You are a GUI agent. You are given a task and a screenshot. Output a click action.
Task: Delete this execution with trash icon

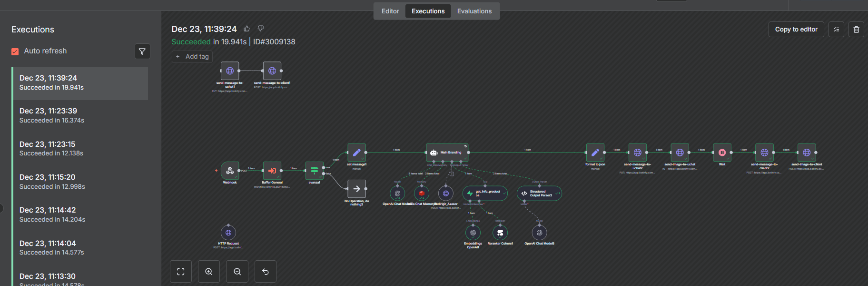856,30
